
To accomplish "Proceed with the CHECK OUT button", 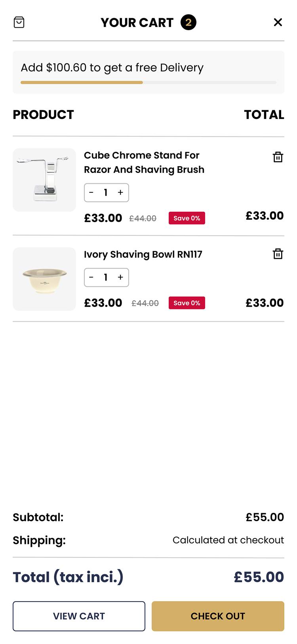I will point(218,616).
